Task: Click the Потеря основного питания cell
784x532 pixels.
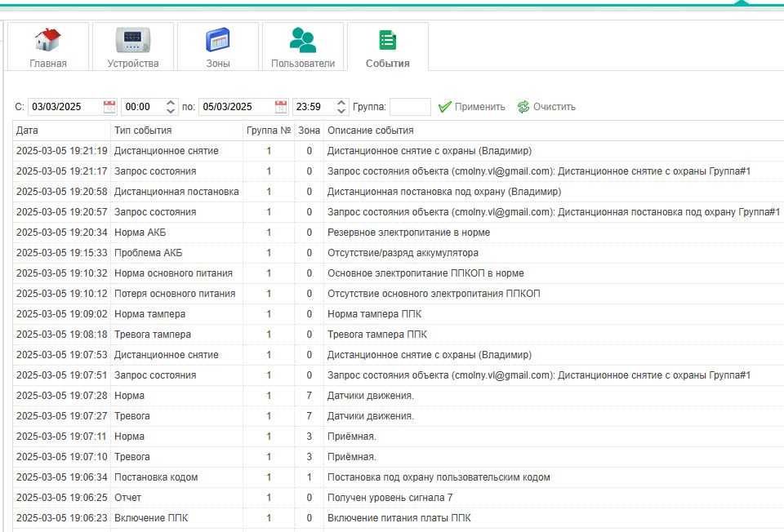Action: (x=176, y=294)
